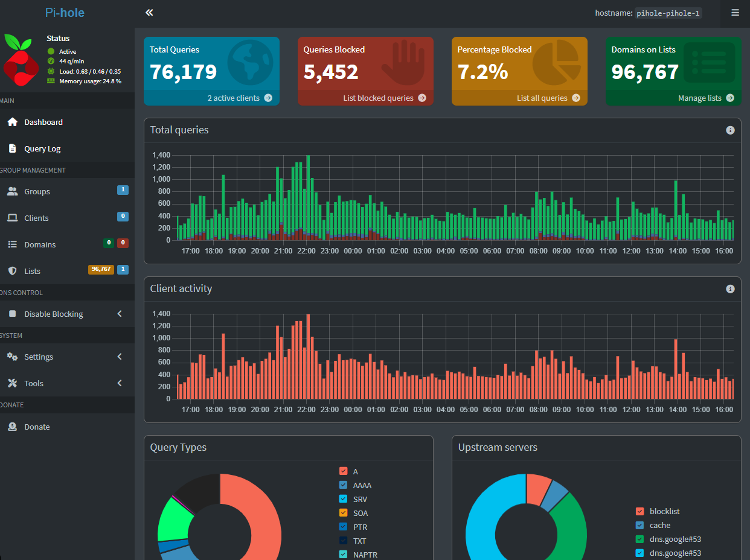
Task: Click the 76,179 total queries value
Action: coord(184,72)
